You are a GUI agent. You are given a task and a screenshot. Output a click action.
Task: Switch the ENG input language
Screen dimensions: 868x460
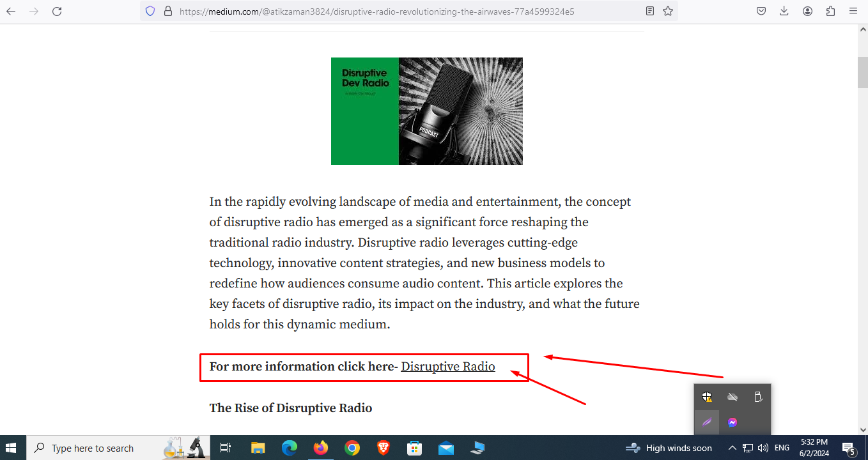coord(782,448)
